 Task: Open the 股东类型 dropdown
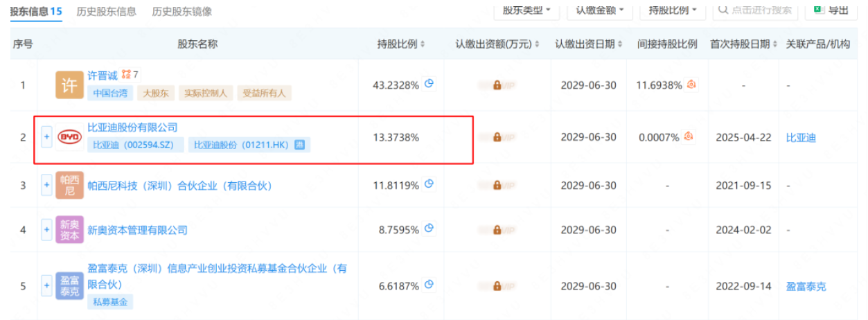[526, 10]
